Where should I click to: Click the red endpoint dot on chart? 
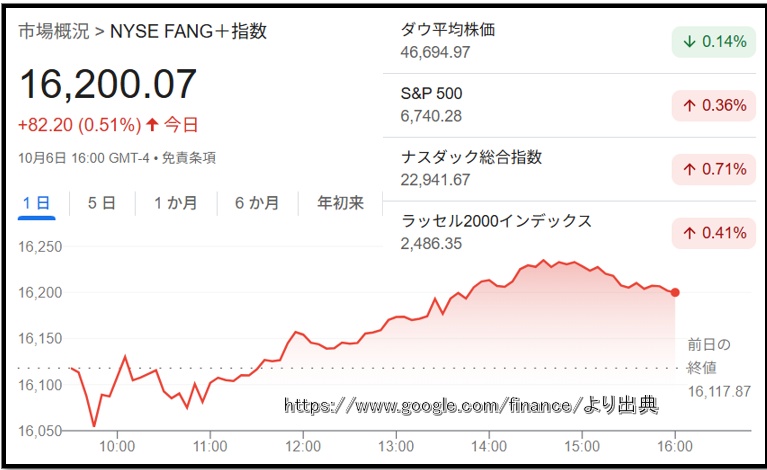(x=675, y=292)
